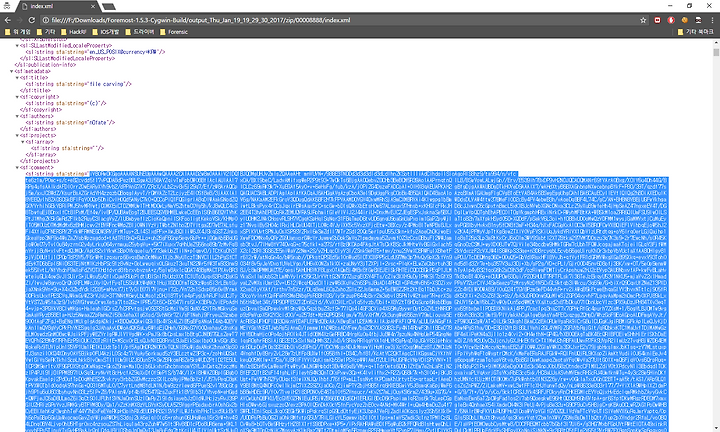
Task: Click the closing </sf:copyright> tag
Action: pyautogui.click(x=41, y=110)
